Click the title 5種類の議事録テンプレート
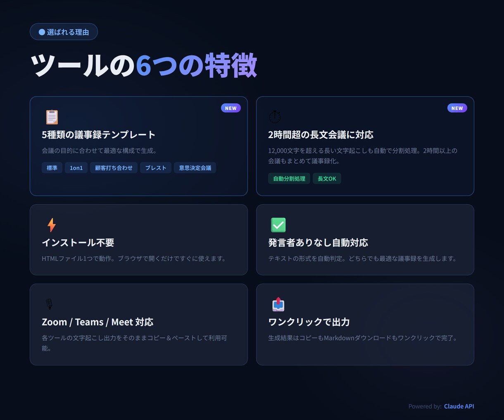504x420 pixels. (x=99, y=135)
